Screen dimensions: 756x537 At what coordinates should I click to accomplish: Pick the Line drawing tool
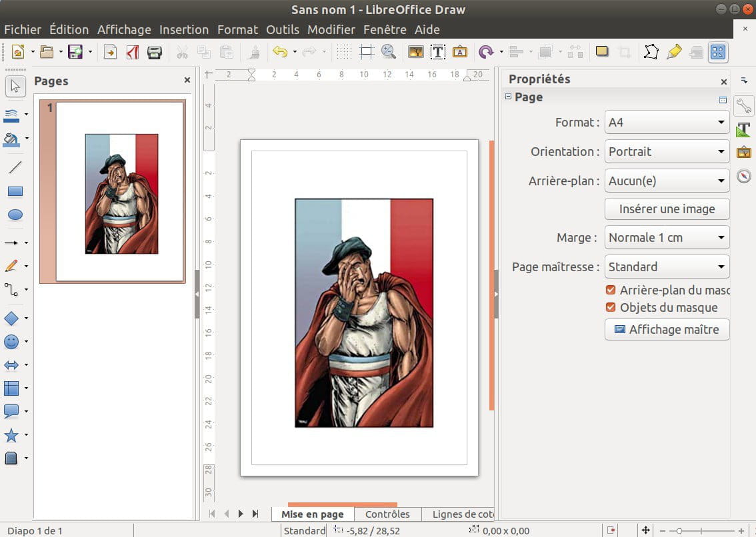click(x=15, y=167)
